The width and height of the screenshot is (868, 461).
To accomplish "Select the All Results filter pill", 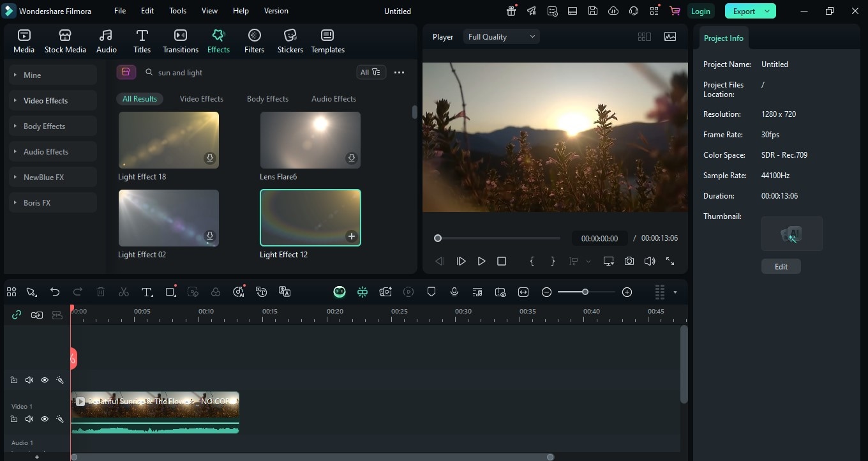I will tap(140, 99).
